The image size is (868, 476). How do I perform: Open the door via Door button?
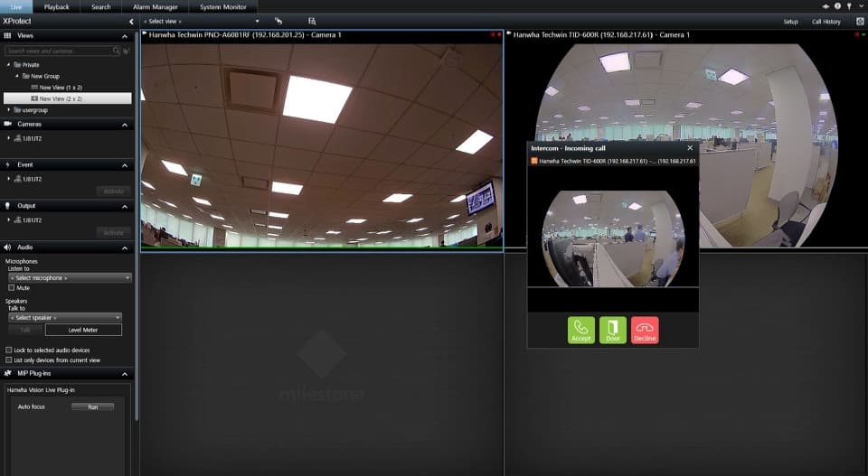(613, 330)
